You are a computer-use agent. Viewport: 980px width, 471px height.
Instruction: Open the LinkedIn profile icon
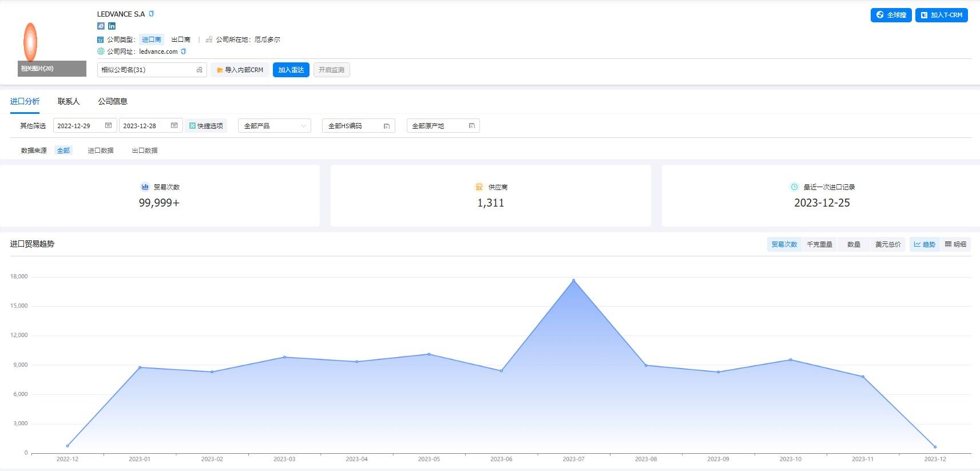coord(112,26)
